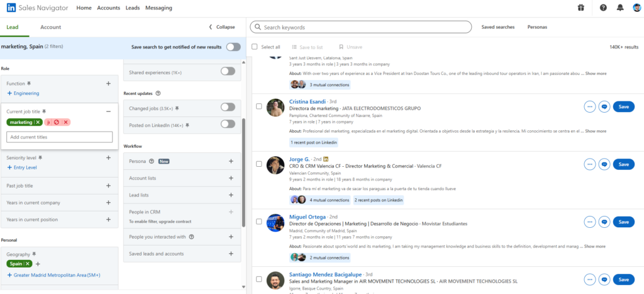Image resolution: width=644 pixels, height=294 pixels.
Task: Remove the Spain geography chip
Action: 28,264
